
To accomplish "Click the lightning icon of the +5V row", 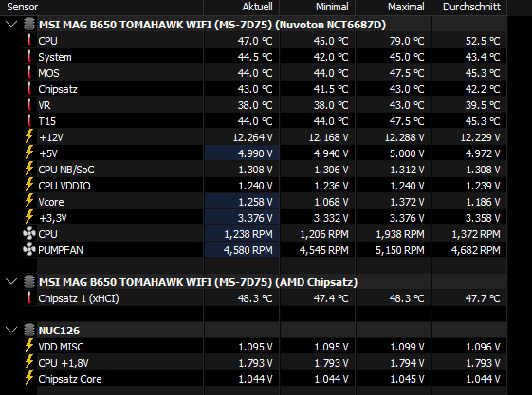I will [x=29, y=153].
